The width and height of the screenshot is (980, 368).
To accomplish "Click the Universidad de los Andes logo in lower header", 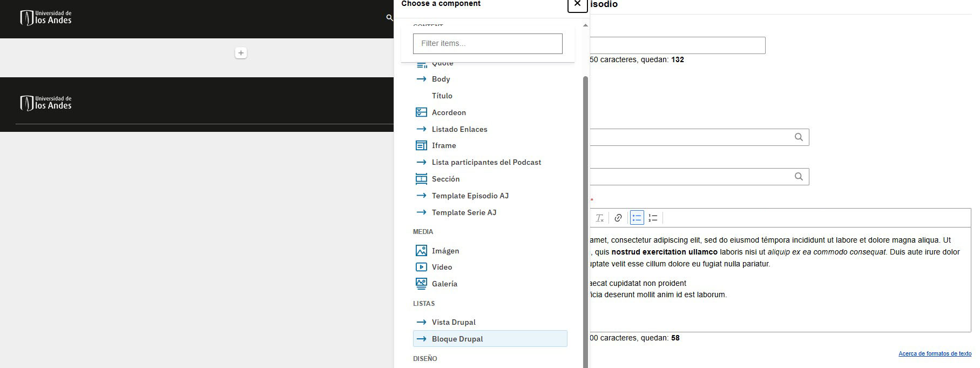I will pyautogui.click(x=46, y=103).
